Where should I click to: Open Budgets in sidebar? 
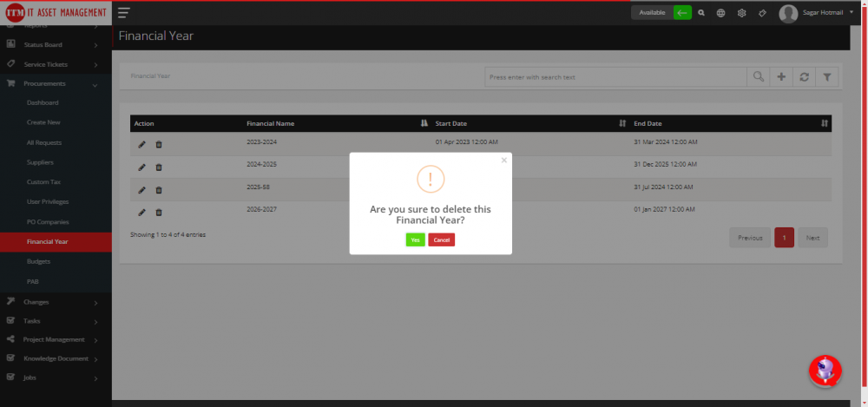(39, 261)
